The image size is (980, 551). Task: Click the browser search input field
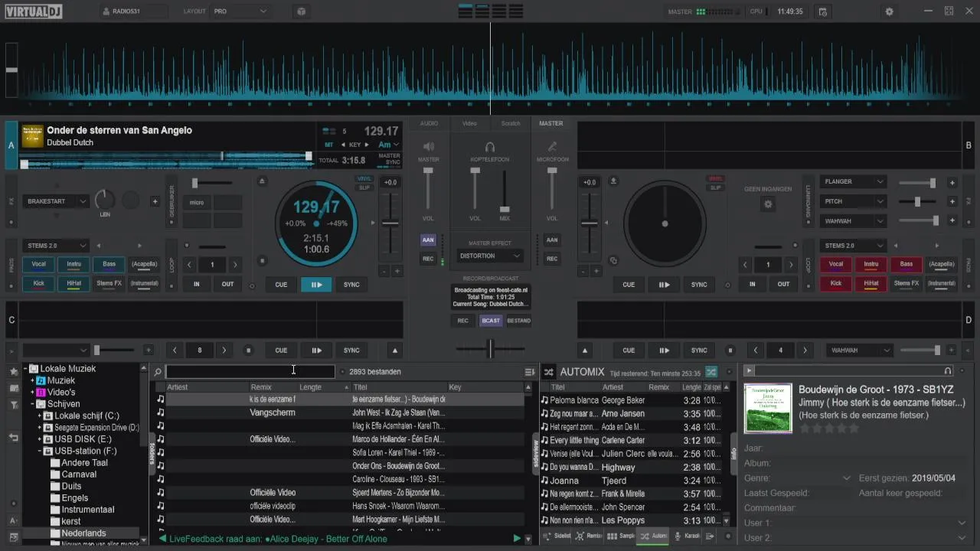(250, 372)
